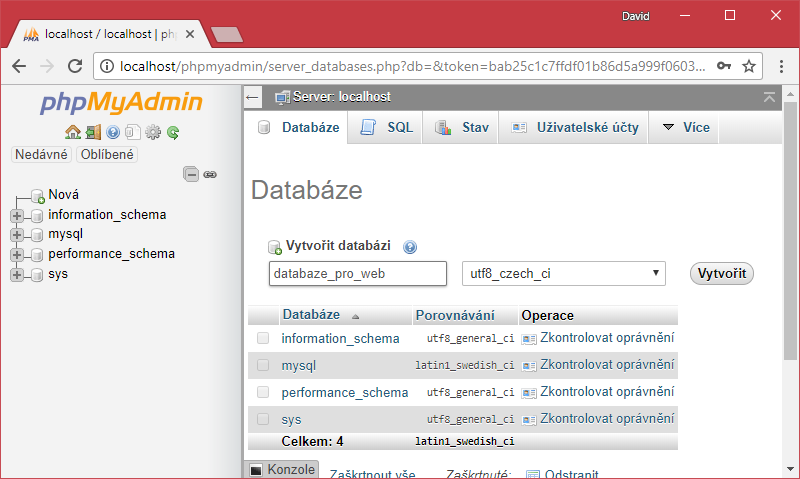Open the Konzole panel

(x=283, y=469)
